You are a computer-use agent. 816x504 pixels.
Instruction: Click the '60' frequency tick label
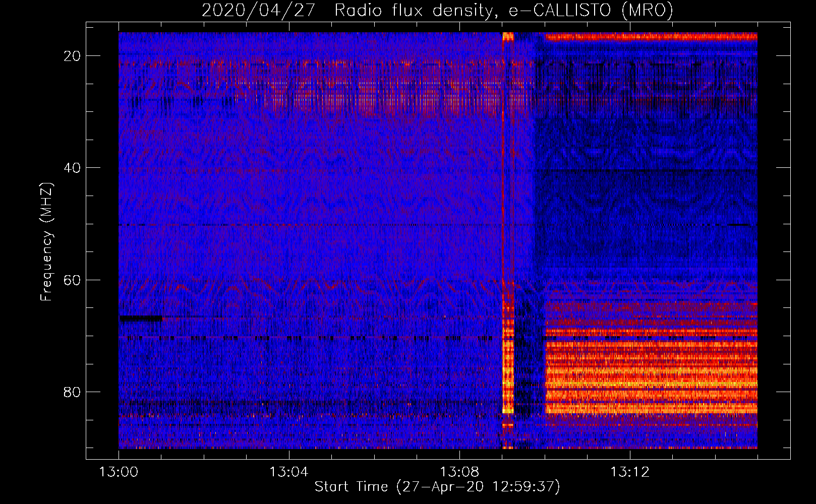point(73,280)
